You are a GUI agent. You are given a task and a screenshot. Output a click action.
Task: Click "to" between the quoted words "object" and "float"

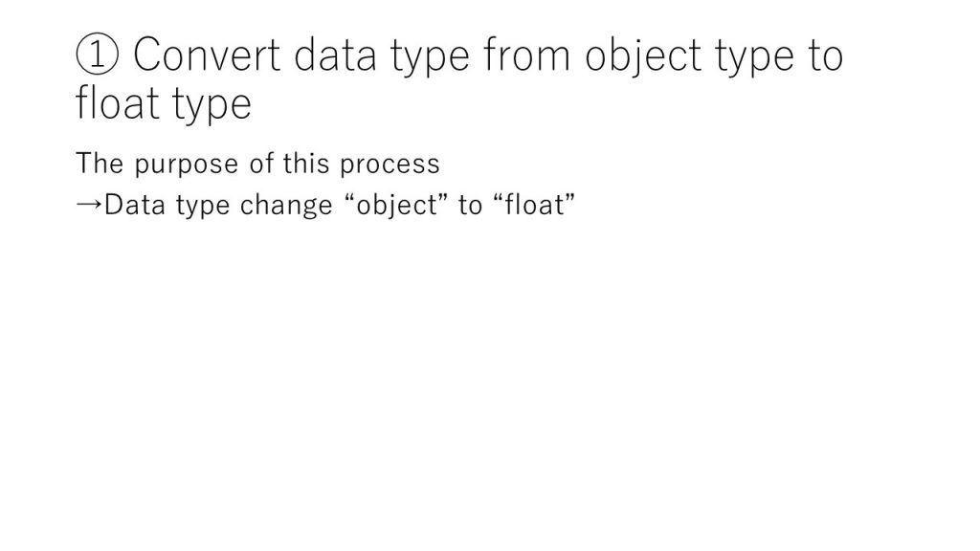pyautogui.click(x=470, y=205)
